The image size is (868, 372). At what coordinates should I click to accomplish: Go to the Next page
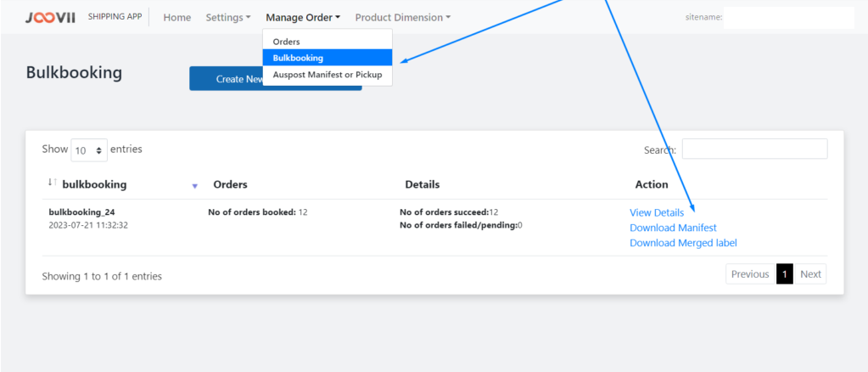810,273
